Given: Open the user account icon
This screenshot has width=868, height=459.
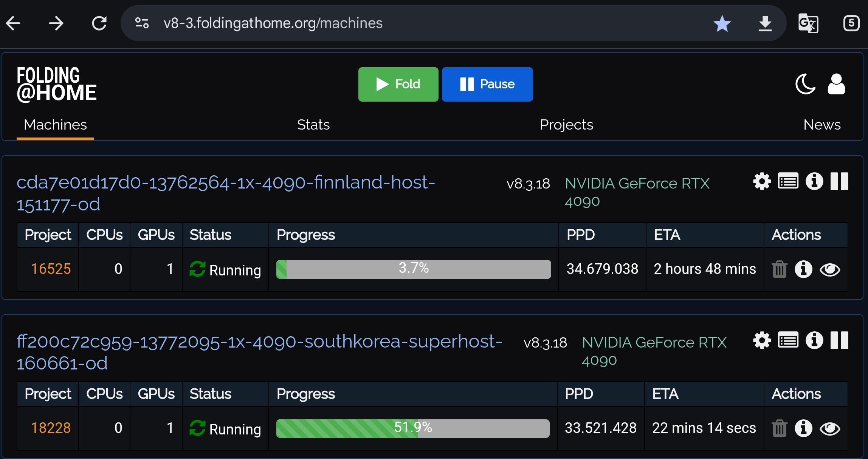Looking at the screenshot, I should pos(836,84).
